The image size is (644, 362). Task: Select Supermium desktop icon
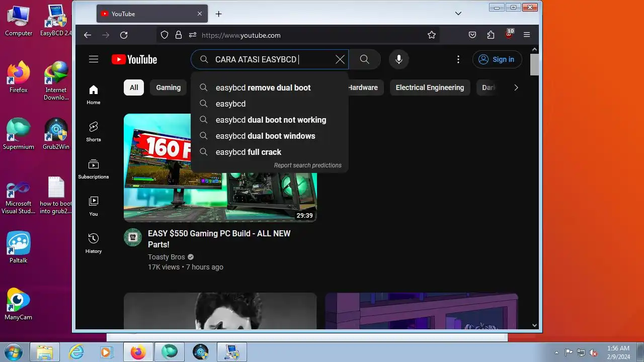[19, 134]
